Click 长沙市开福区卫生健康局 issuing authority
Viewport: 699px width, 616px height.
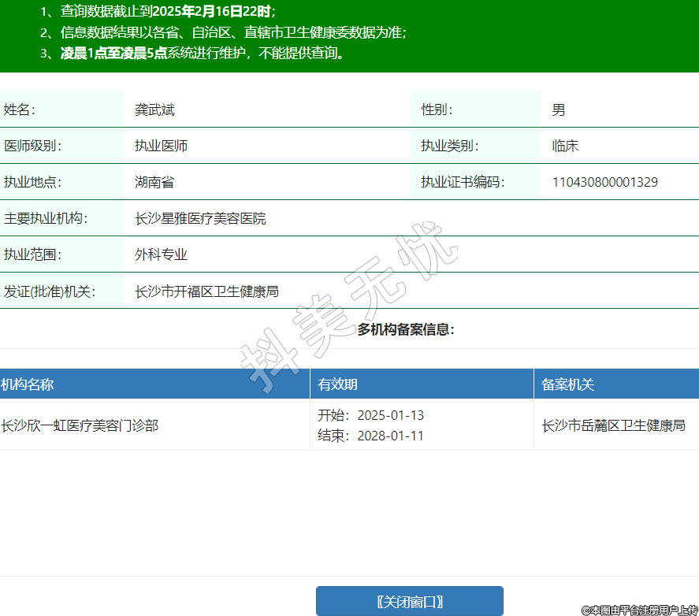(206, 291)
